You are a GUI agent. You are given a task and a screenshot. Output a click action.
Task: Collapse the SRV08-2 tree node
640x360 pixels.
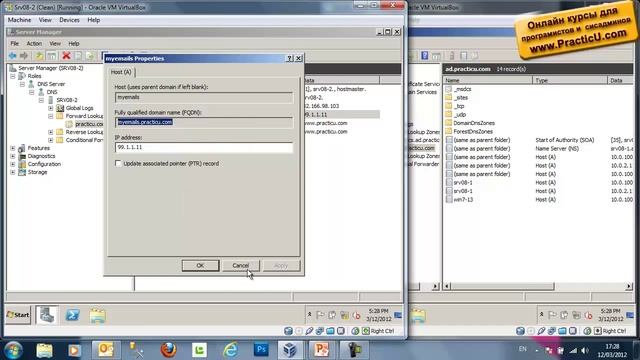point(41,100)
